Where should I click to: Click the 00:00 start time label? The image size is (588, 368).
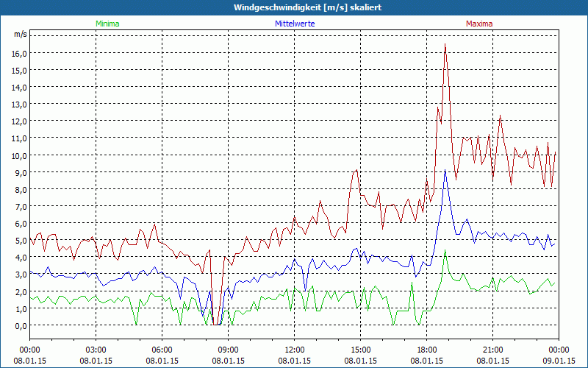pyautogui.click(x=29, y=350)
